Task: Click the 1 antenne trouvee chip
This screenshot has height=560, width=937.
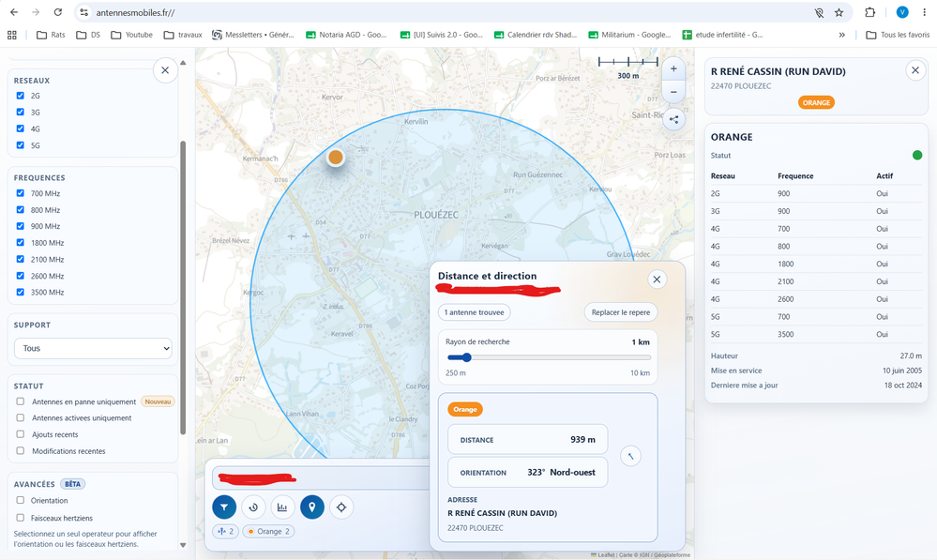Action: [x=474, y=312]
